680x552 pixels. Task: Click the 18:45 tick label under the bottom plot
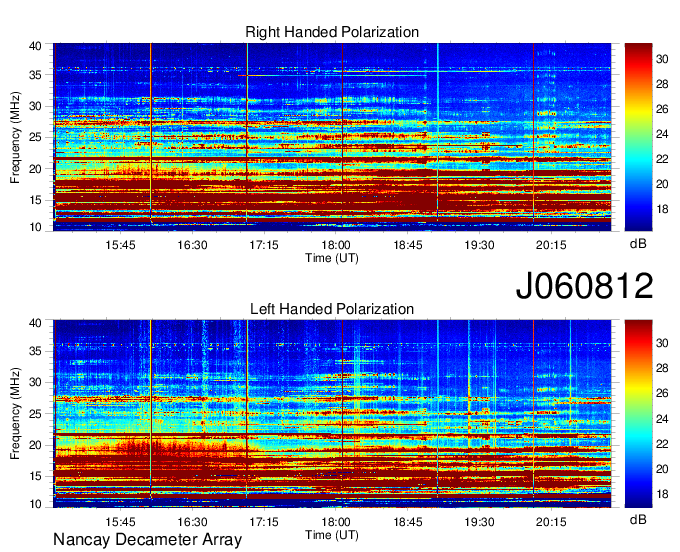pos(408,522)
